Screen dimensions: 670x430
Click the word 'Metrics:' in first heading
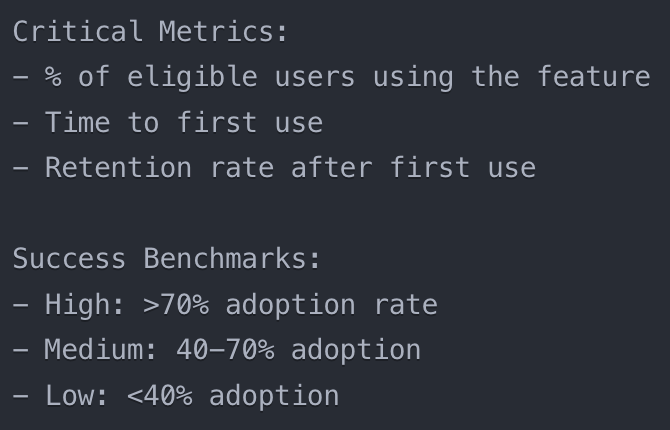[x=223, y=31]
